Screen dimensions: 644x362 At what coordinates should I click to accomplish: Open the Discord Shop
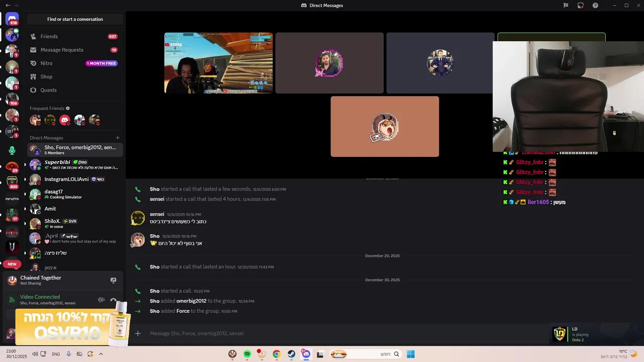[75, 76]
